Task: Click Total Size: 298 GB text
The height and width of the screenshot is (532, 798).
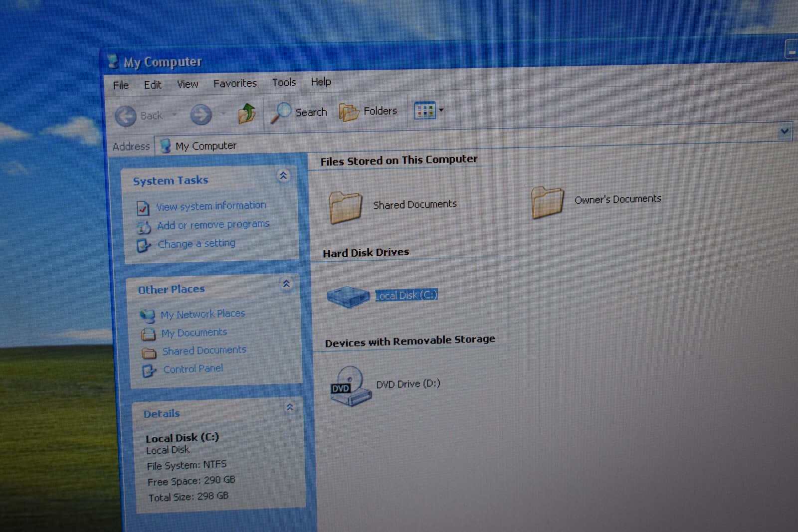Action: (x=189, y=497)
